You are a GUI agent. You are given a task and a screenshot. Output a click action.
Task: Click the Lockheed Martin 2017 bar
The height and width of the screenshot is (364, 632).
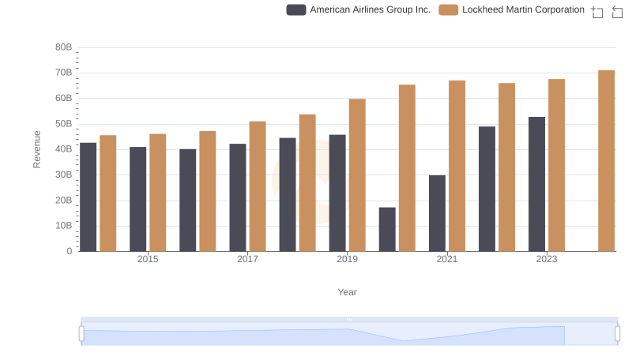tap(258, 186)
